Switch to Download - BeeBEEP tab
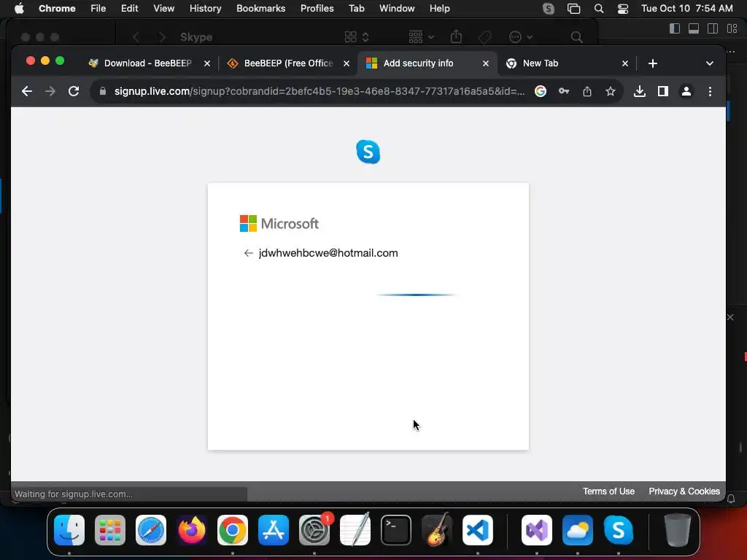This screenshot has height=560, width=747. (147, 63)
